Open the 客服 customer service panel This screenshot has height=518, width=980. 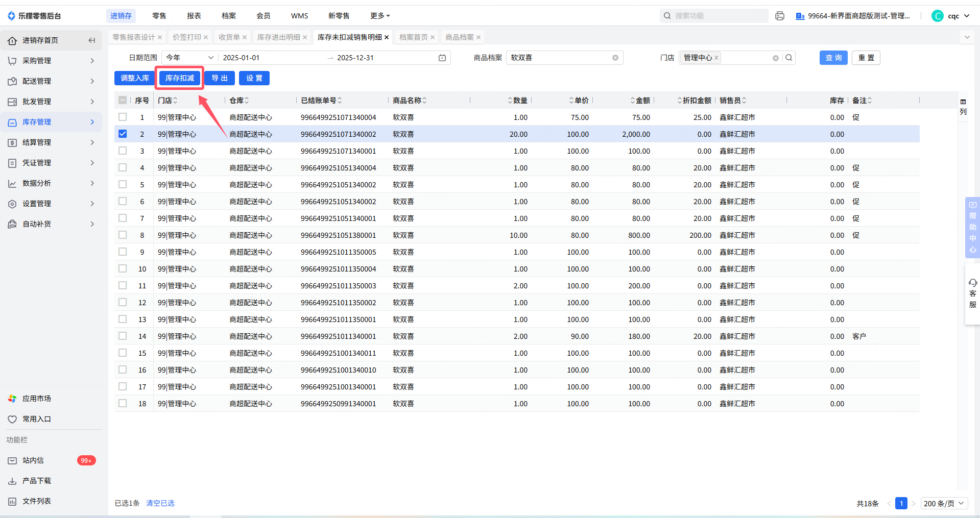point(972,293)
